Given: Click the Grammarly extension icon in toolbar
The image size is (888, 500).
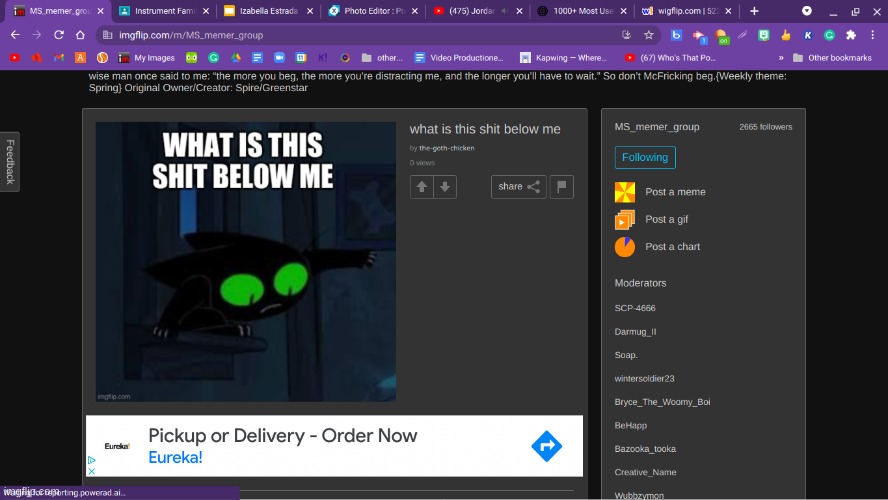Looking at the screenshot, I should (x=829, y=35).
